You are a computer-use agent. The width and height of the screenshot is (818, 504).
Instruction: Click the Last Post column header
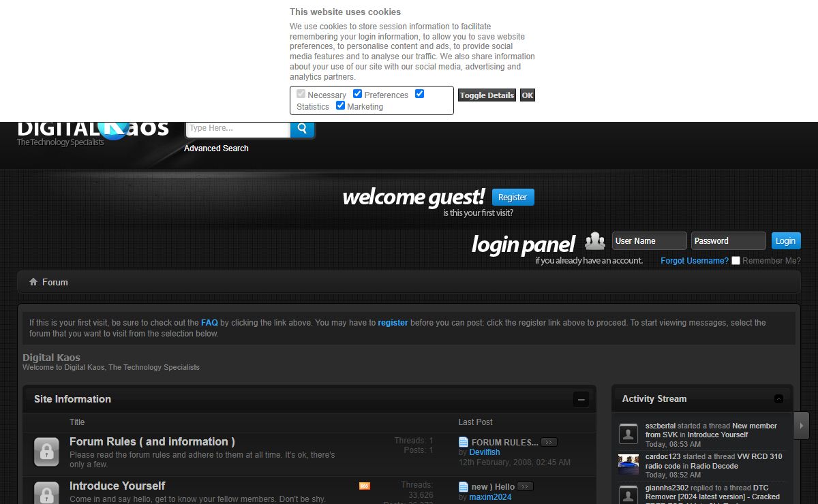pos(475,422)
